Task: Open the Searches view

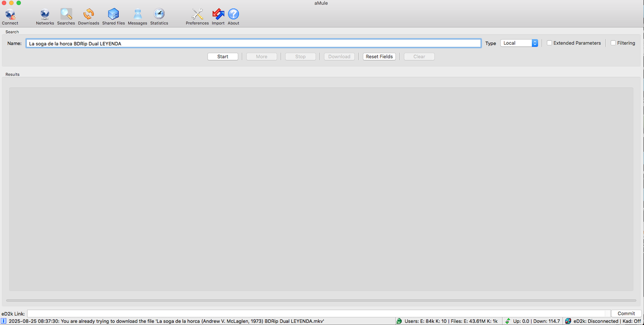Action: tap(66, 17)
